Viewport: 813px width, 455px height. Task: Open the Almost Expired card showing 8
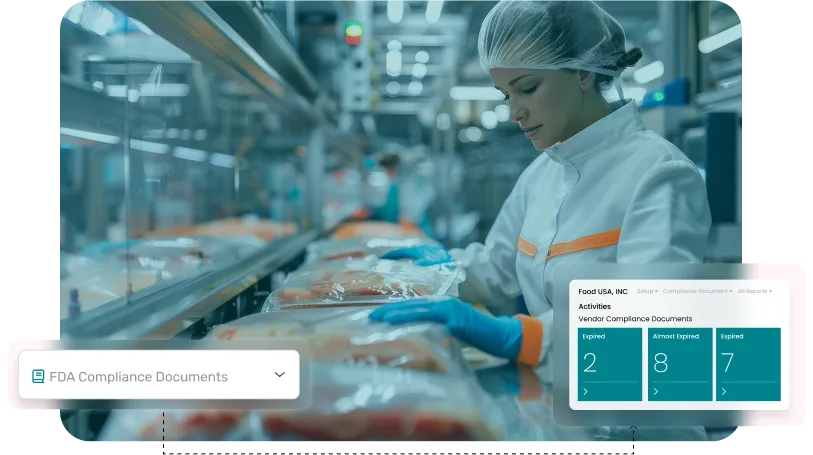pos(680,364)
